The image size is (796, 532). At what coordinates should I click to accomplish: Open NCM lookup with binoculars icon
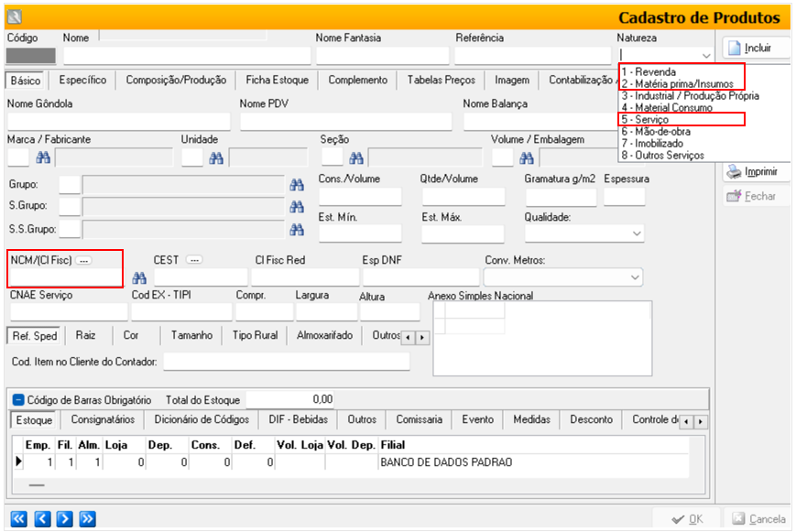click(x=140, y=277)
